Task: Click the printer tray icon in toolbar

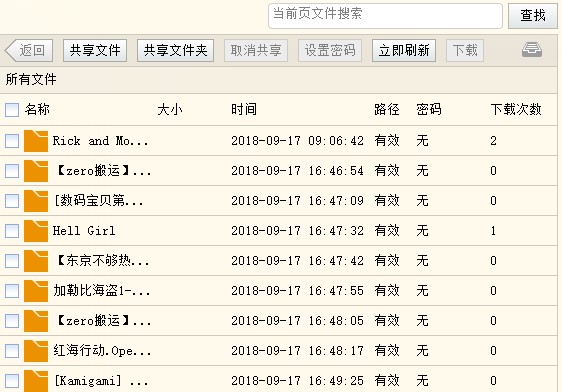Action: pos(532,50)
